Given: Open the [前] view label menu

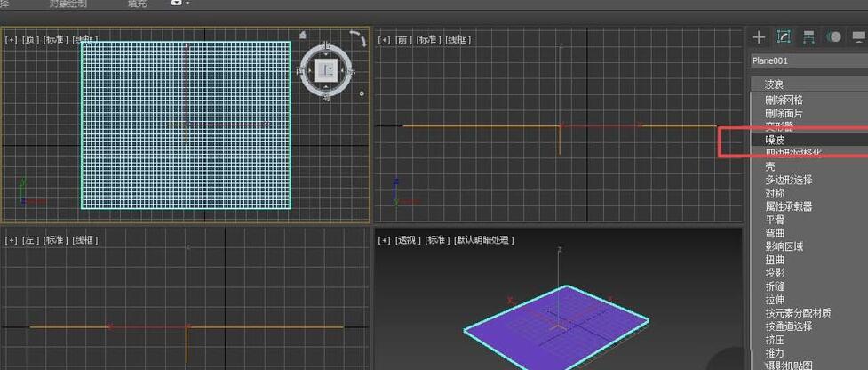Looking at the screenshot, I should [x=403, y=40].
